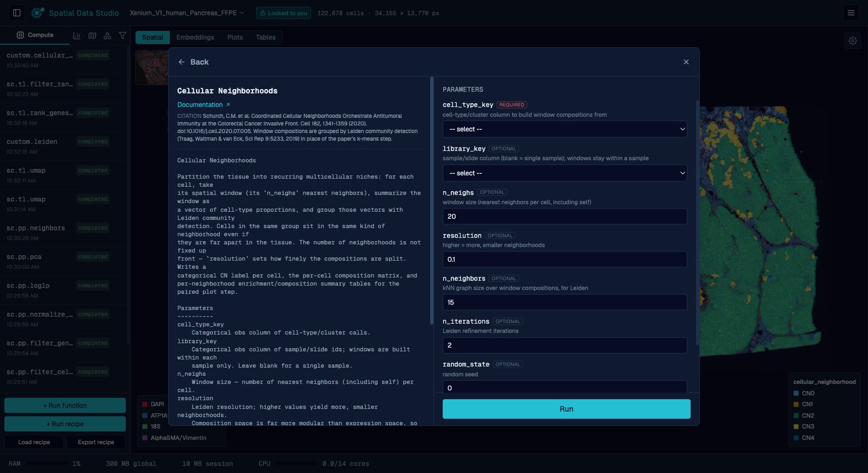Open the shapes panel icon
The height and width of the screenshot is (473, 868).
107,35
